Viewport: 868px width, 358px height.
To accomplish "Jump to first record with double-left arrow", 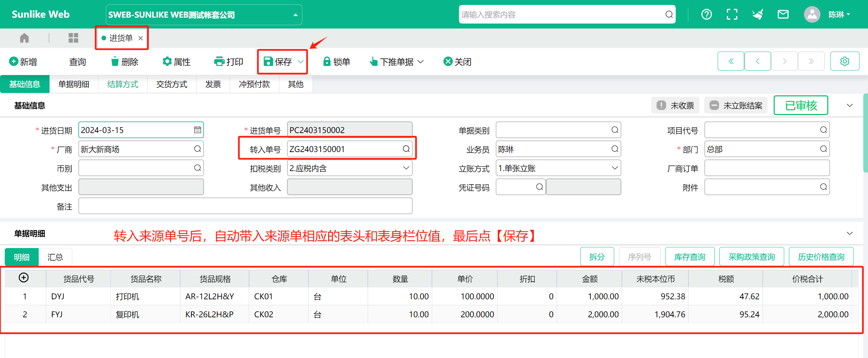I will (x=731, y=61).
